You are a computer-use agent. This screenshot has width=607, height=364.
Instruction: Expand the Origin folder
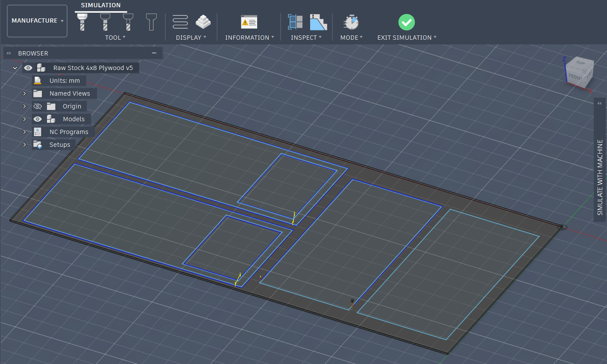[24, 106]
